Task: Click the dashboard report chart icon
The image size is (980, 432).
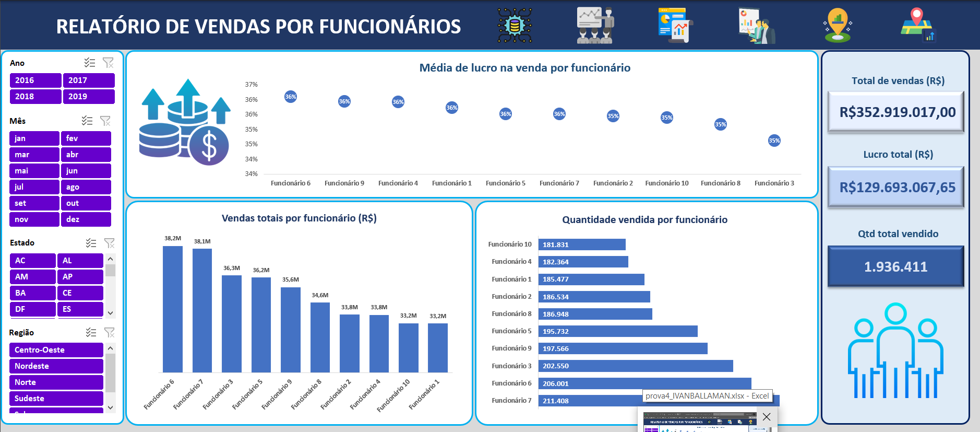Action: click(x=675, y=25)
